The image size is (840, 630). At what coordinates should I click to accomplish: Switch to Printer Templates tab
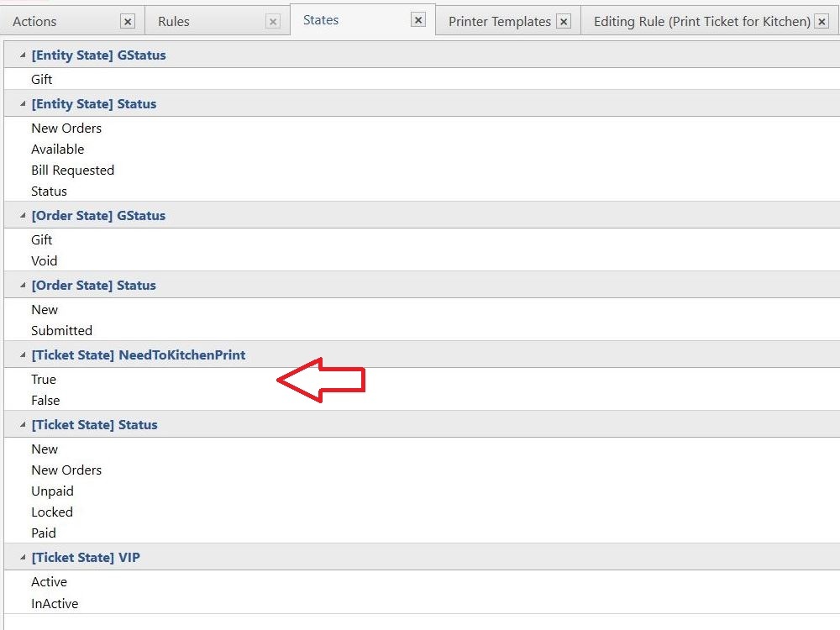click(500, 22)
